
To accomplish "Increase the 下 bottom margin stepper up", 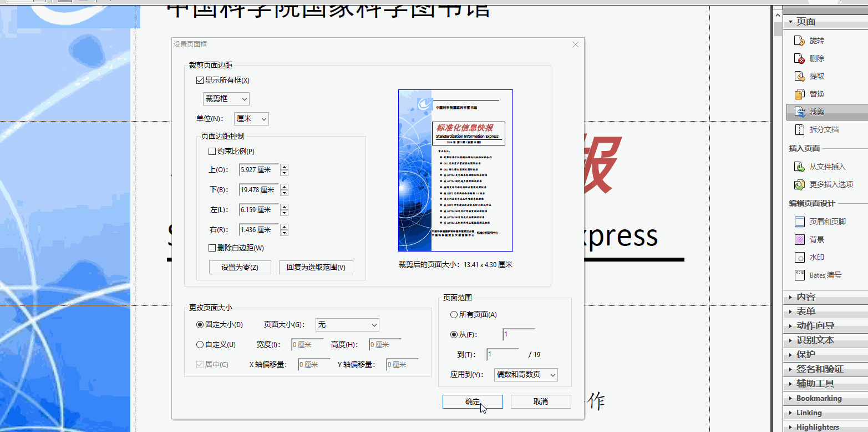I will point(285,187).
